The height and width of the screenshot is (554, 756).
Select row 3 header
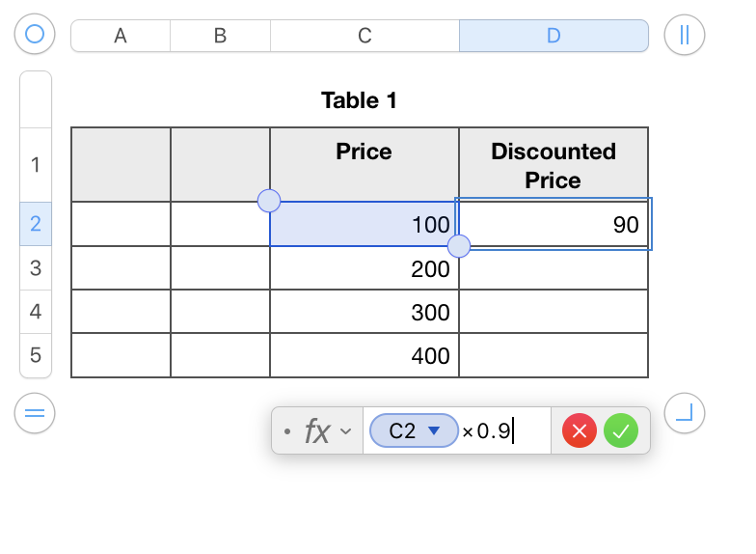coord(36,267)
